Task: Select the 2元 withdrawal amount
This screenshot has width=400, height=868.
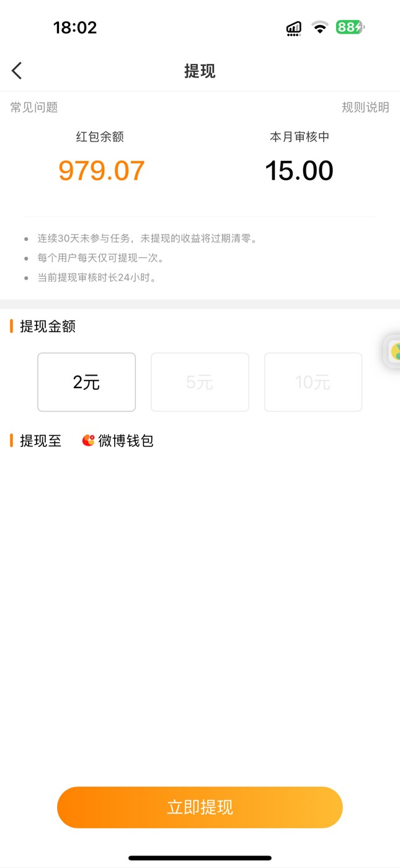Action: (x=86, y=382)
